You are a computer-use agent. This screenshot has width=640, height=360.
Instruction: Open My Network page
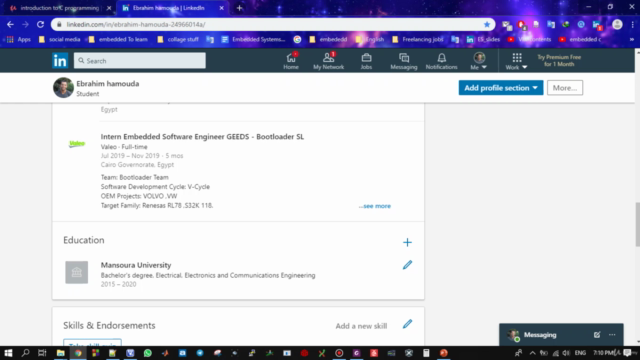328,61
